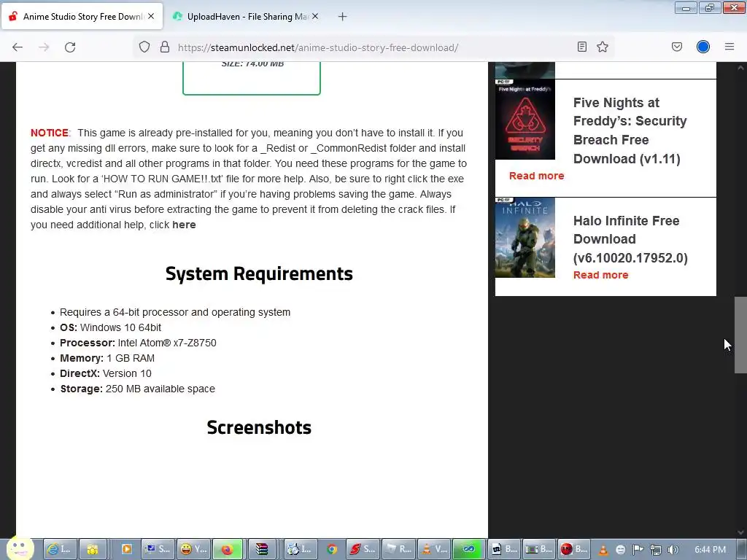The width and height of the screenshot is (747, 560).
Task: Click the page vertical scrollbar thumb
Action: (740, 335)
